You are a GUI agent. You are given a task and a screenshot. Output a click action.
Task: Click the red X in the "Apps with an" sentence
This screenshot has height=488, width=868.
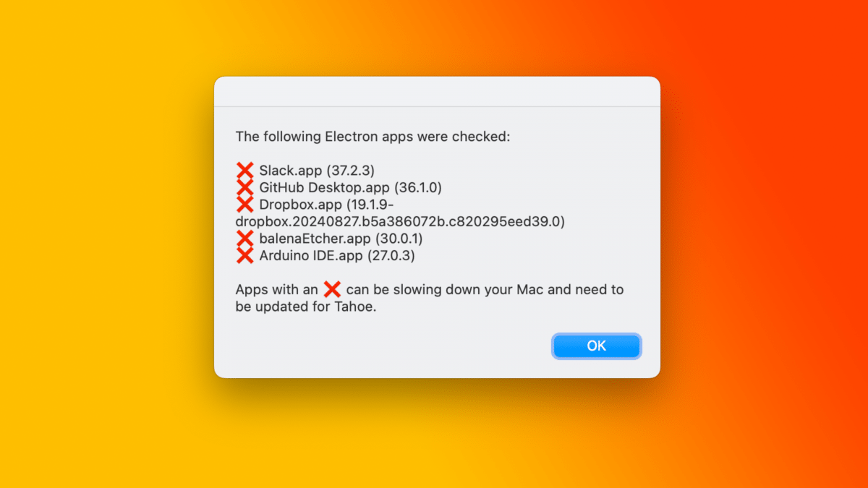coord(332,290)
